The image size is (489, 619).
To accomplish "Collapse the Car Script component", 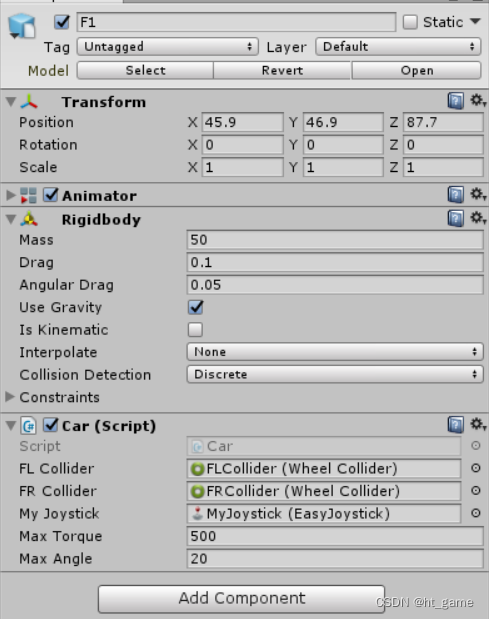I will (11, 426).
